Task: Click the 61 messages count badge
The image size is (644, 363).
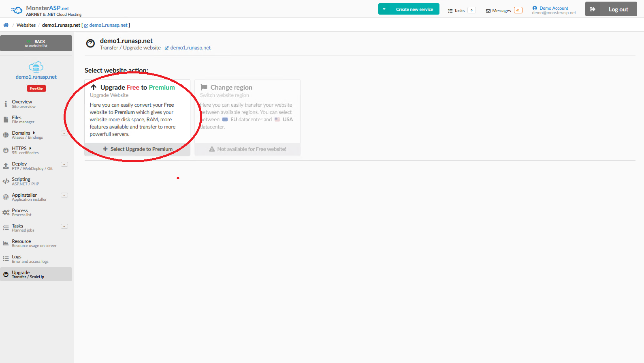Action: (518, 11)
